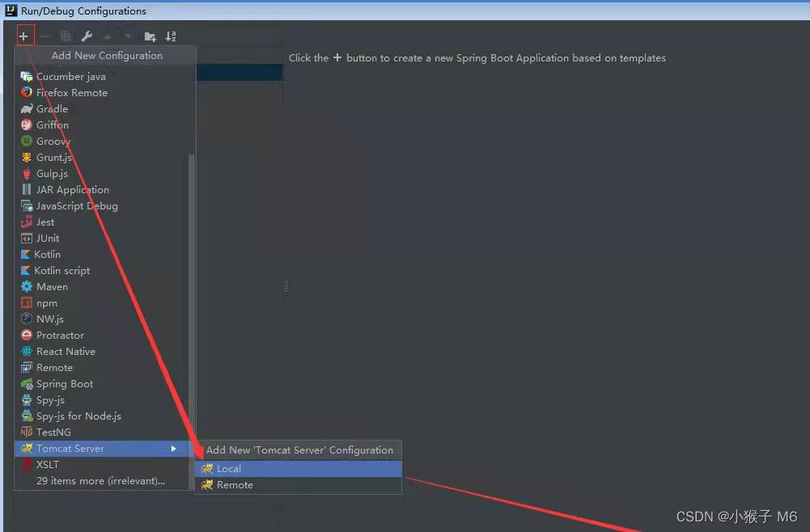The image size is (810, 532).
Task: Expand the Tomcat Server submenu arrow
Action: (x=173, y=449)
